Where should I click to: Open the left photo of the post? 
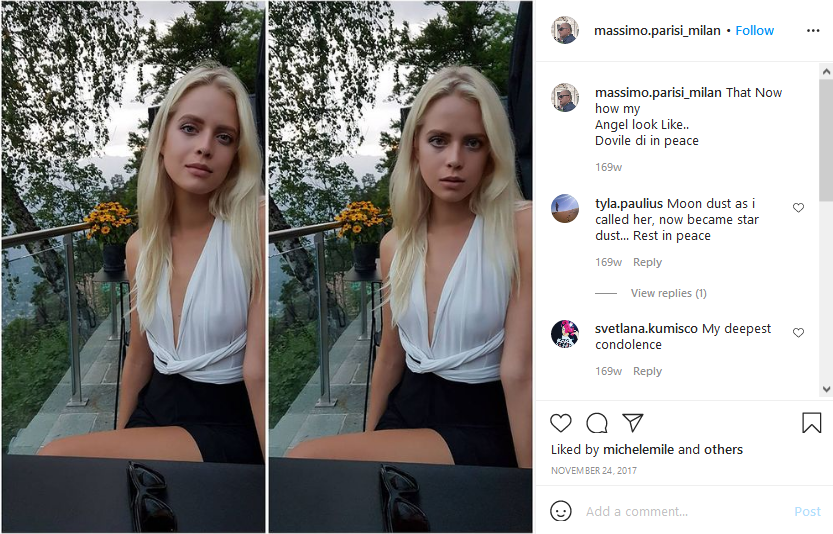click(x=133, y=267)
